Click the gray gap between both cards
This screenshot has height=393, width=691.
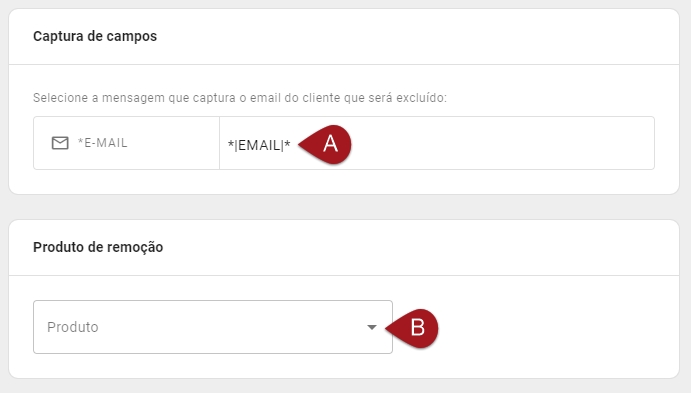tap(344, 207)
